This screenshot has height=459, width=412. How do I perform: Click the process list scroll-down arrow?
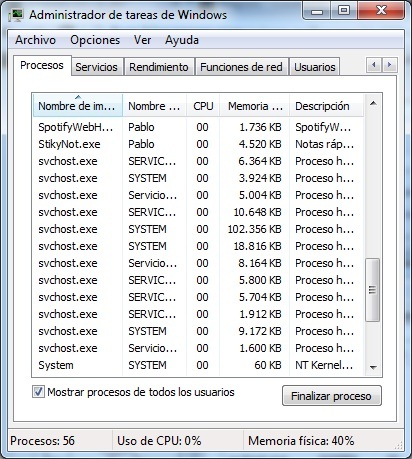(x=373, y=367)
